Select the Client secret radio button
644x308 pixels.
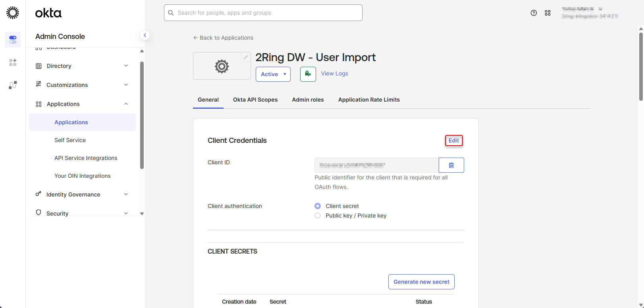point(318,206)
